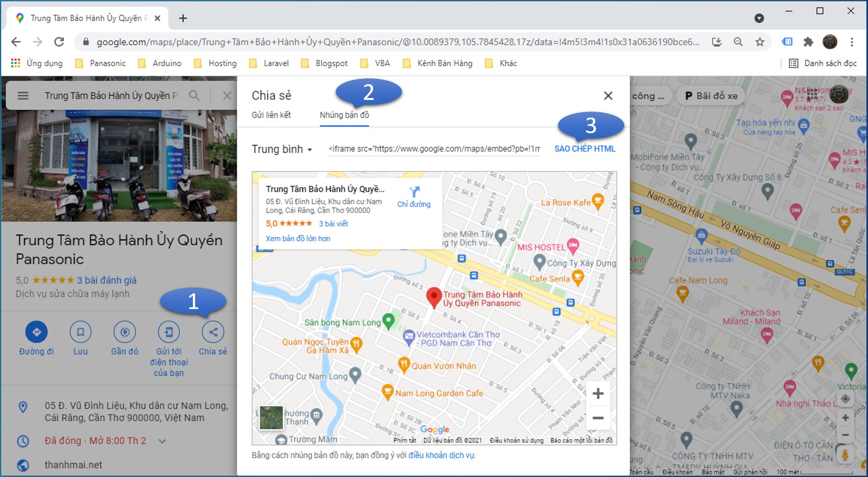The height and width of the screenshot is (477, 868).
Task: Open the Chrome profile avatar
Action: point(830,42)
